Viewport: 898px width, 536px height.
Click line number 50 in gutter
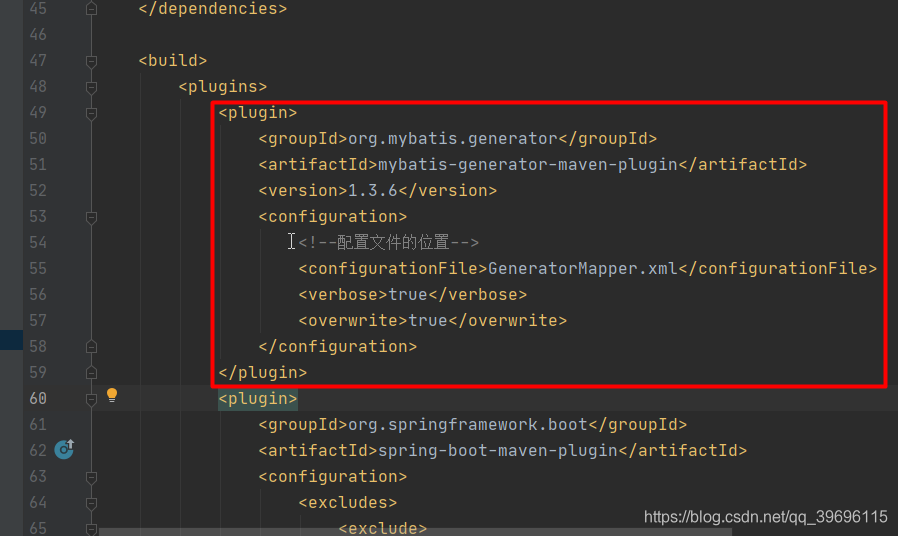click(38, 139)
